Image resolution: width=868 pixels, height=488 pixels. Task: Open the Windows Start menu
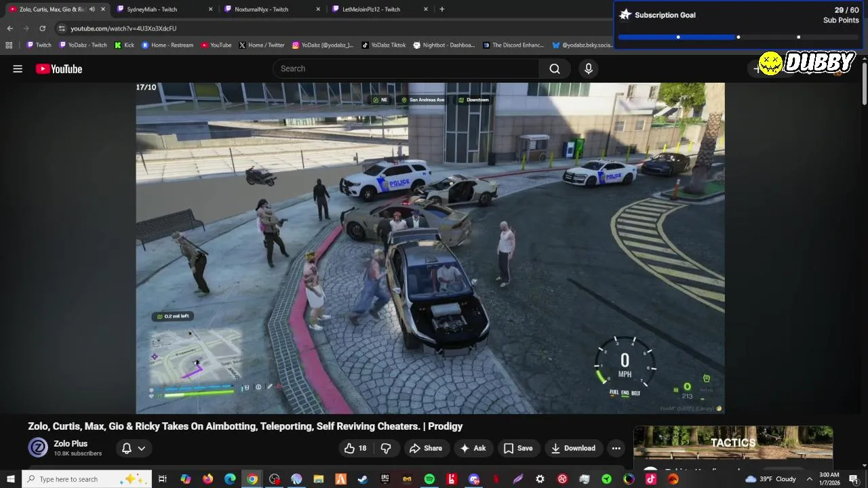coord(11,479)
